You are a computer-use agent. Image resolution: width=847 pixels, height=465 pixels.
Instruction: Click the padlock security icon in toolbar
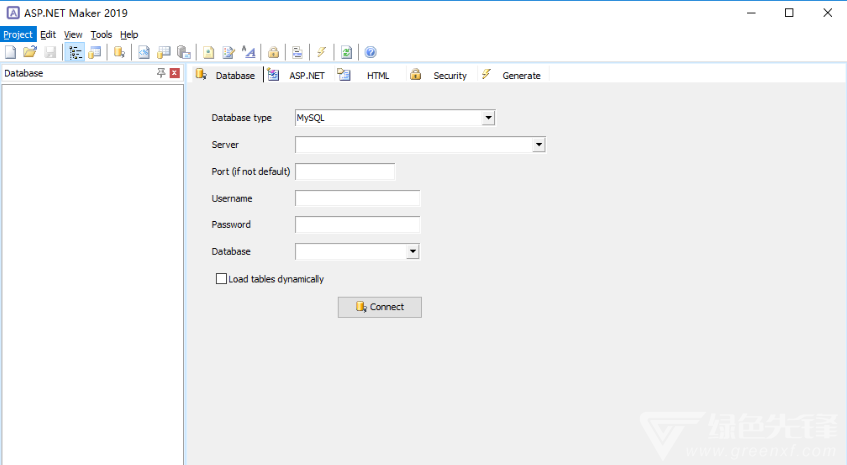(273, 52)
